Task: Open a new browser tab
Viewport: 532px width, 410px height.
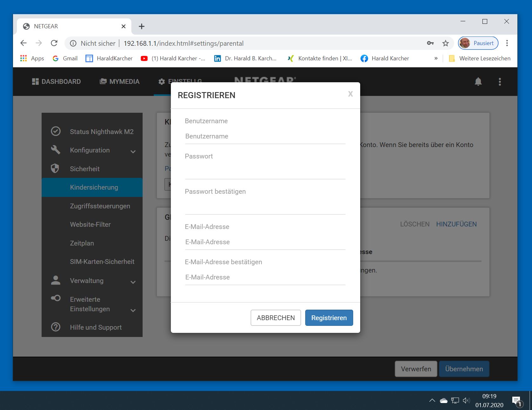Action: (142, 26)
